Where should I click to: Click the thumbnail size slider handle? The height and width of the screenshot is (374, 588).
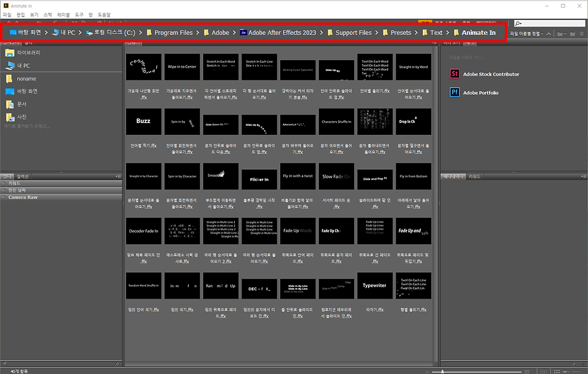[x=443, y=371]
